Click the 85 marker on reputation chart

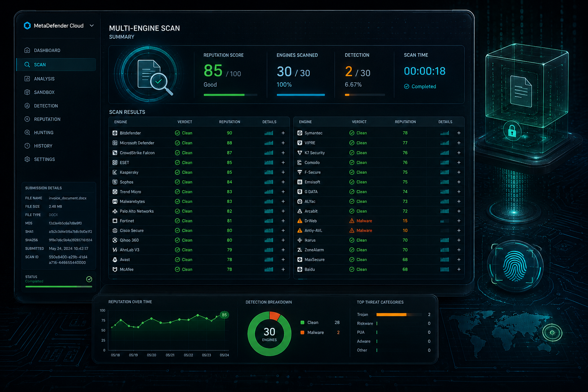click(224, 315)
